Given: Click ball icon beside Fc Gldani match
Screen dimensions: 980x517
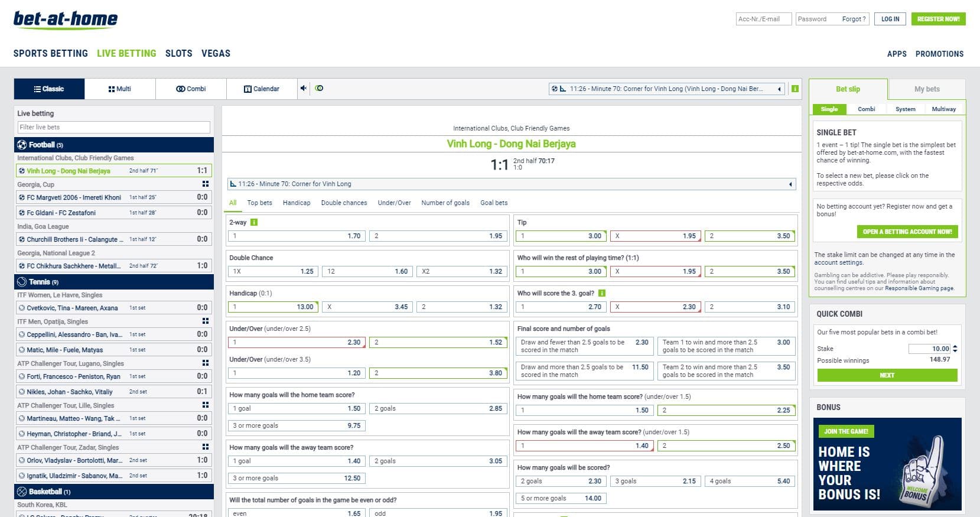Looking at the screenshot, I should click(22, 213).
